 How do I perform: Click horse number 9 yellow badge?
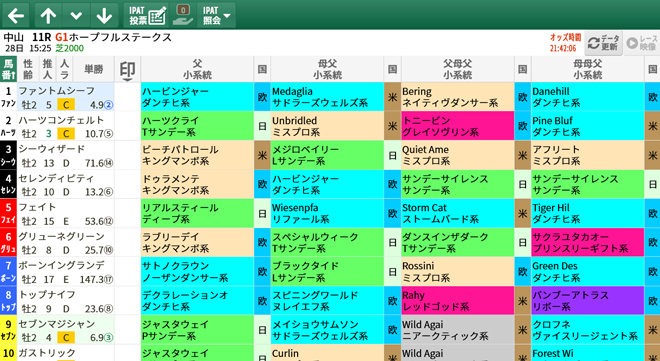point(8,329)
